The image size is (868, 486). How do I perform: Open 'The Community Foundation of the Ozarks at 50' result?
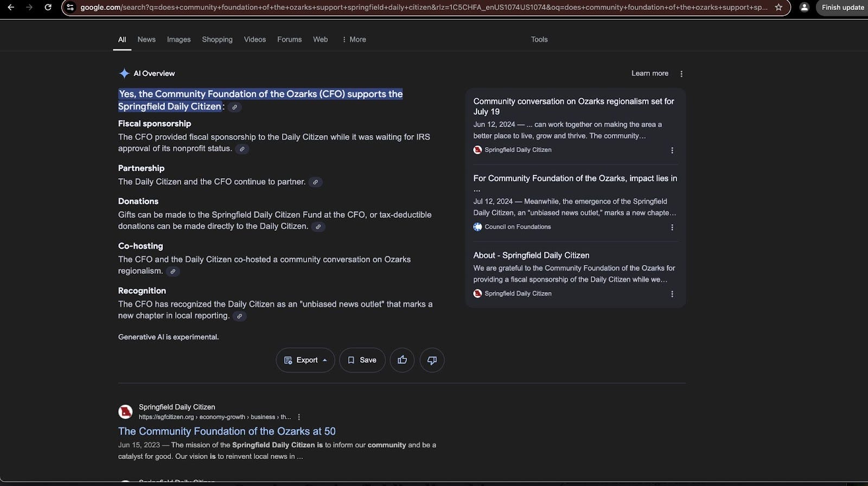227,431
